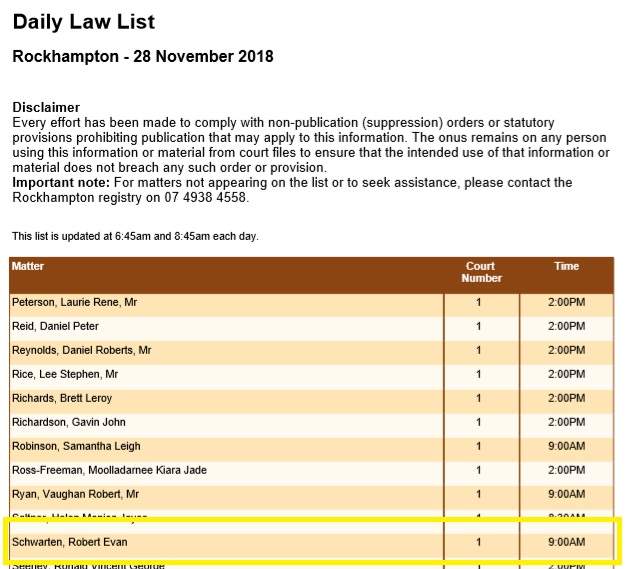Select the Ross-Freeman, Moolladarnee Kiara Jade row
The image size is (629, 569).
(x=311, y=473)
